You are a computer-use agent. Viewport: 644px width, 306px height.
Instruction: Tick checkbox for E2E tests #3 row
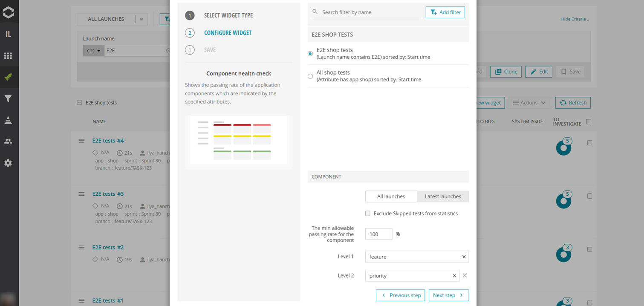click(x=590, y=196)
